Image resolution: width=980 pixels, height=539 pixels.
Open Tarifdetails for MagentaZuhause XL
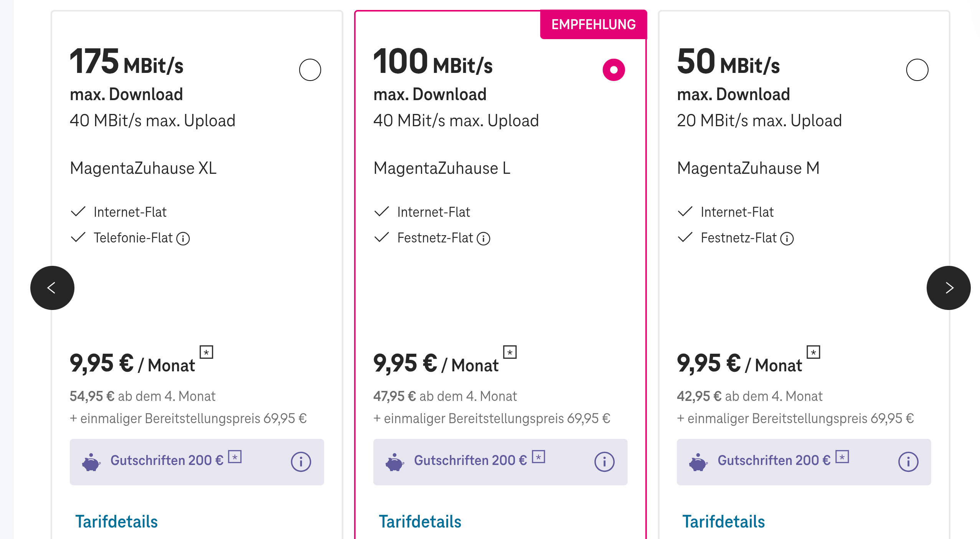[117, 521]
